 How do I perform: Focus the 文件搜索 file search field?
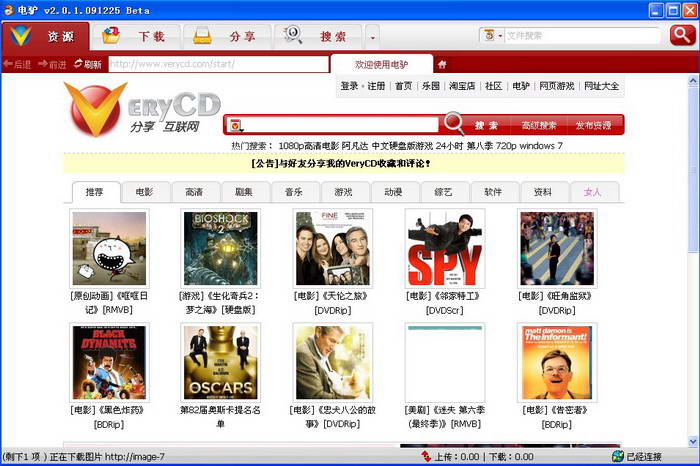pos(582,36)
